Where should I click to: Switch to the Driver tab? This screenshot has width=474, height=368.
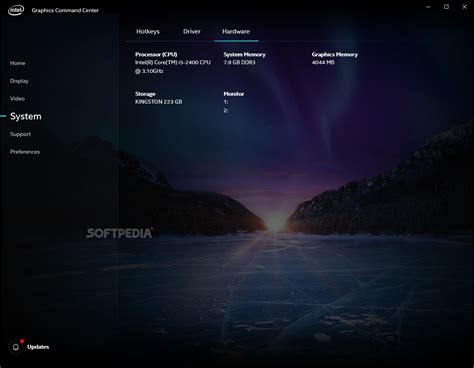click(x=192, y=31)
